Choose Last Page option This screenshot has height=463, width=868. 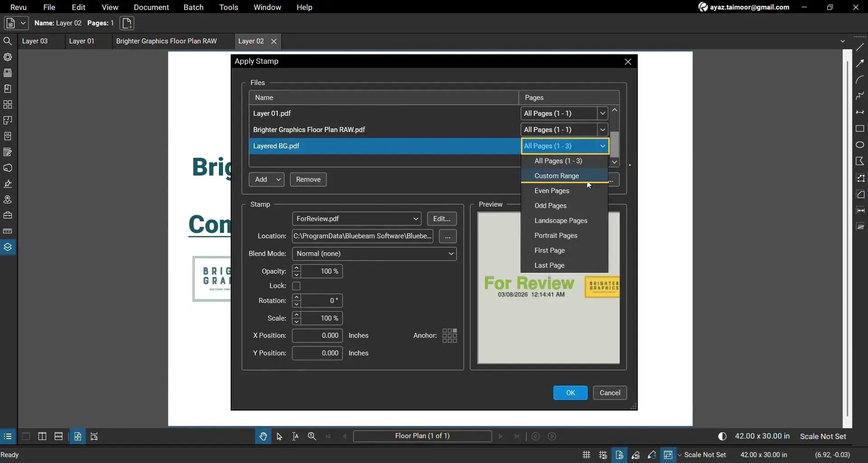[564, 265]
